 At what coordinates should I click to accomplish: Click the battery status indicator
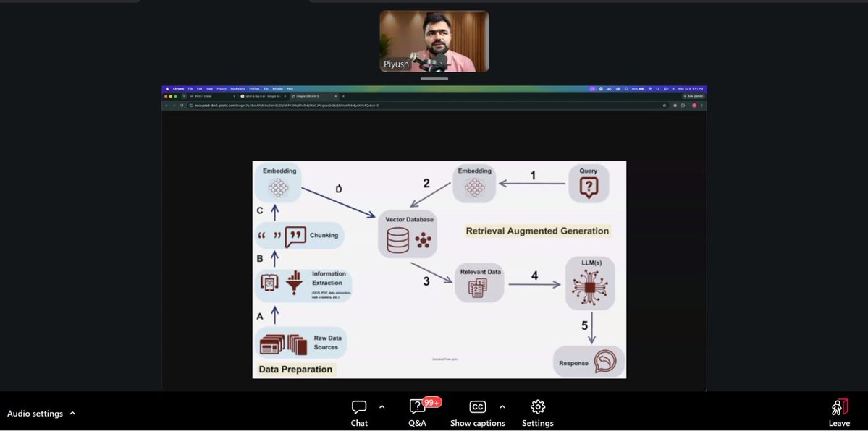pos(638,88)
